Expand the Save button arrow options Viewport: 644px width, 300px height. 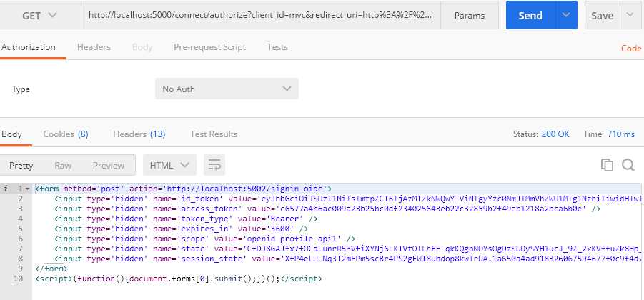pyautogui.click(x=631, y=15)
